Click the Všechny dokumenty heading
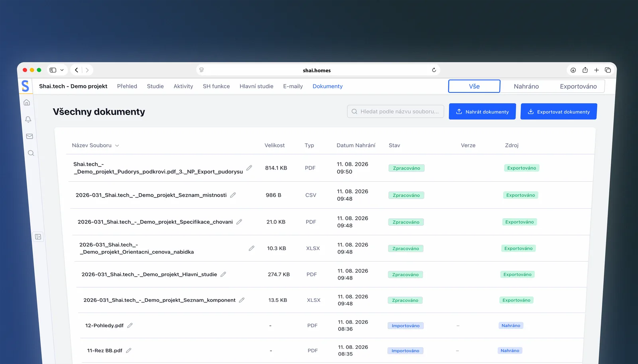This screenshot has height=364, width=638. (99, 112)
